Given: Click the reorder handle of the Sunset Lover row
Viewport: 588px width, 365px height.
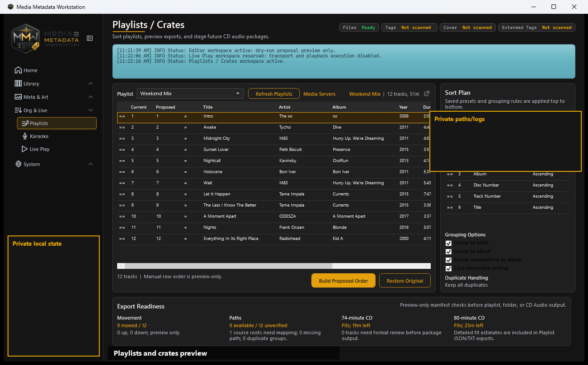Looking at the screenshot, I should tap(122, 150).
